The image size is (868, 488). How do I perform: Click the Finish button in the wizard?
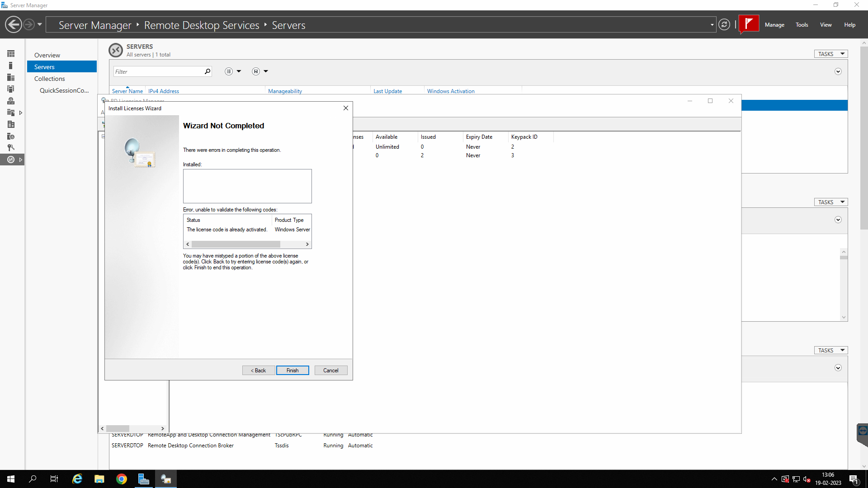[x=292, y=370]
